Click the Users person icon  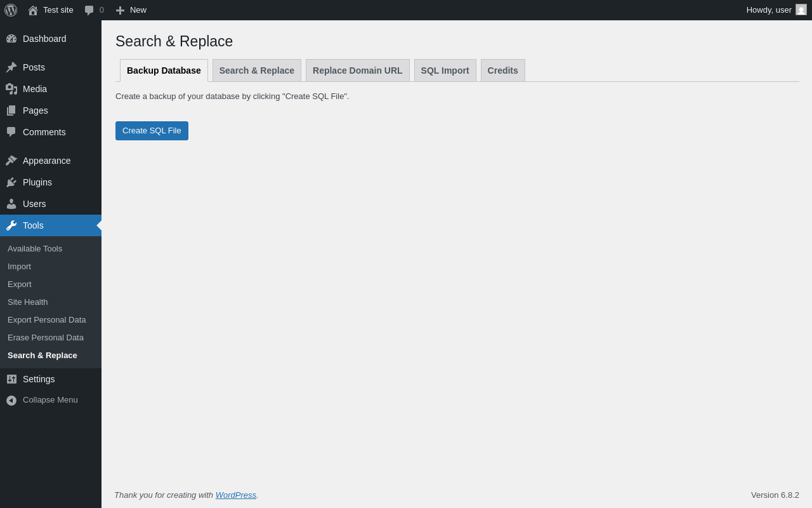11,204
